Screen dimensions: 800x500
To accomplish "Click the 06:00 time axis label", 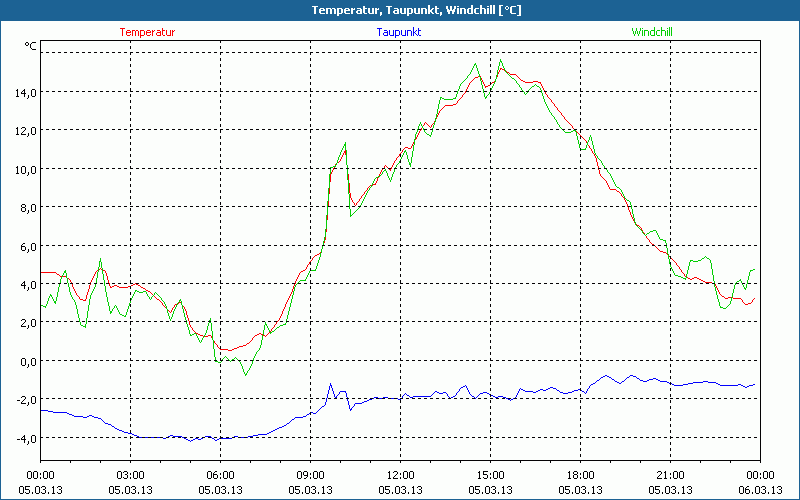I will pos(220,476).
